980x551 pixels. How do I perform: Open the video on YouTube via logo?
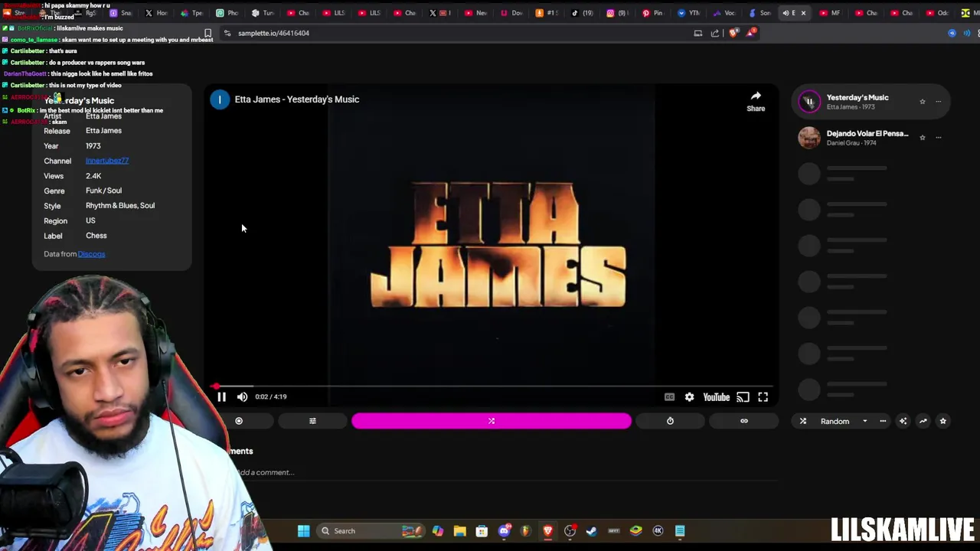click(717, 396)
